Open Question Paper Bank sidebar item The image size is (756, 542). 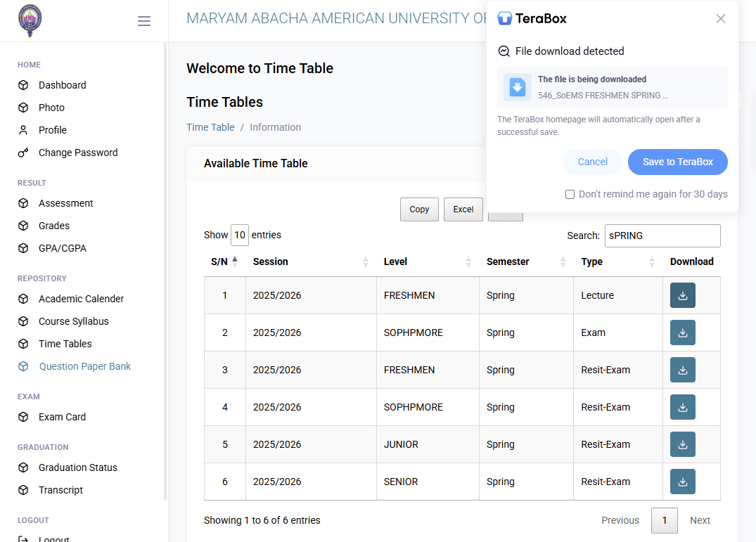(x=85, y=366)
